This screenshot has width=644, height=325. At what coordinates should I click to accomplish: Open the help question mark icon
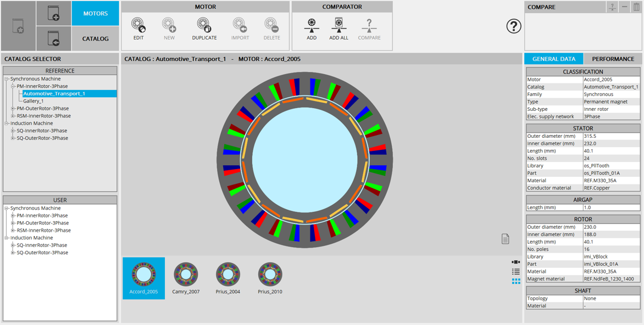coord(513,26)
